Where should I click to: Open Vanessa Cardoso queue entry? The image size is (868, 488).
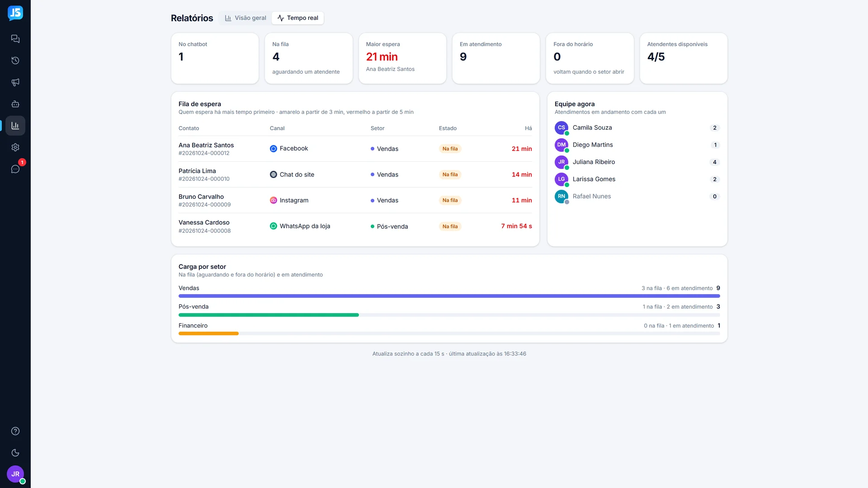(x=355, y=226)
